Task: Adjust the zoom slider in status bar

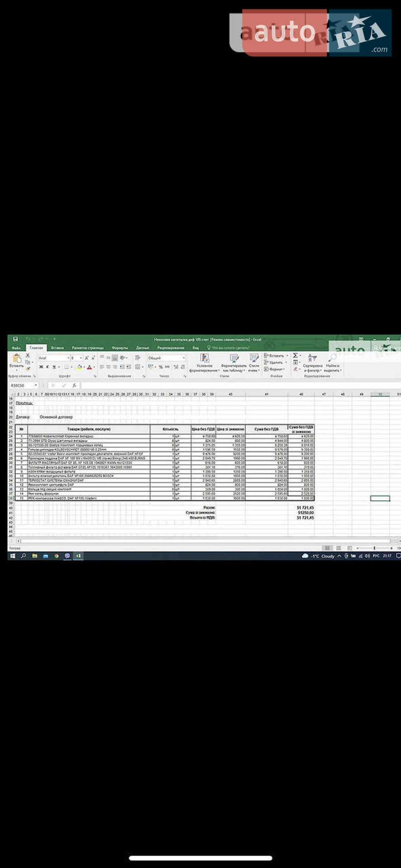Action: pyautogui.click(x=374, y=548)
